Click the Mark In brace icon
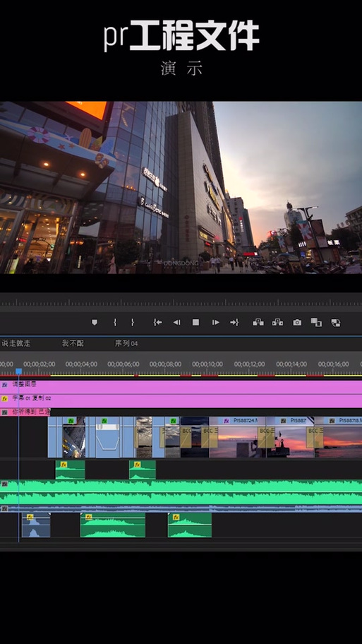The width and height of the screenshot is (362, 644). point(114,323)
